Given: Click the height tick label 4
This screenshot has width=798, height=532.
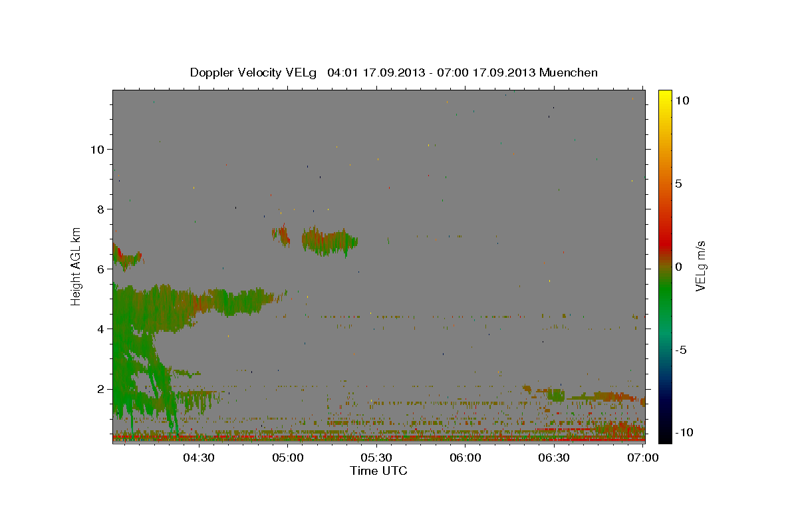Looking at the screenshot, I should pyautogui.click(x=100, y=329).
